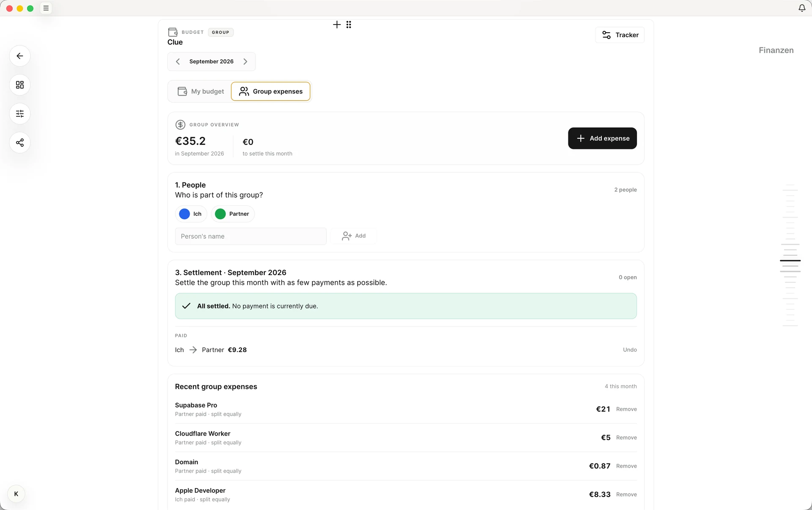The height and width of the screenshot is (510, 812).
Task: Go to previous month chevron
Action: [178, 61]
